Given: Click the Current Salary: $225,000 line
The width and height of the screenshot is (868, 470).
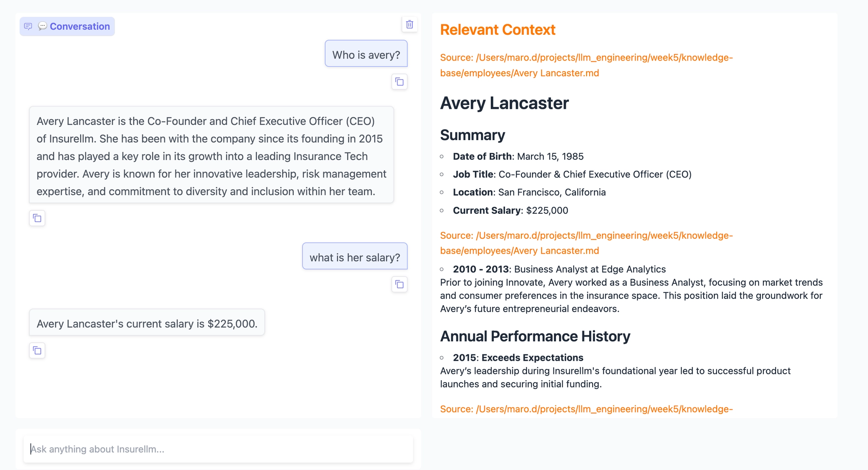Looking at the screenshot, I should 510,210.
